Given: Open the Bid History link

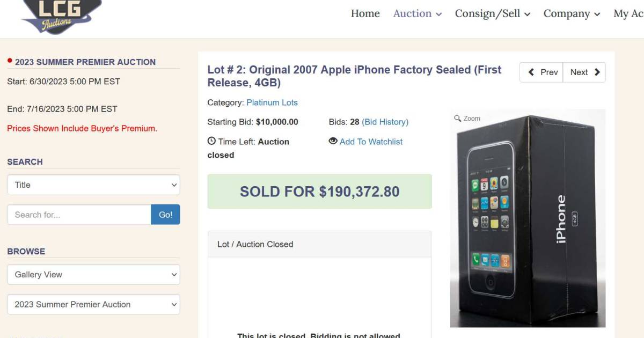Looking at the screenshot, I should tap(384, 122).
